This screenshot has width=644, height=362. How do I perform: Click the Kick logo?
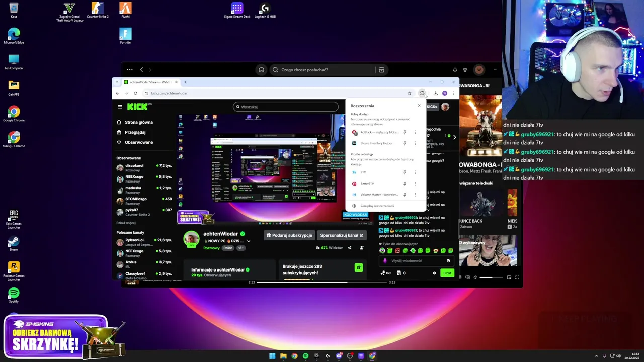(x=137, y=107)
